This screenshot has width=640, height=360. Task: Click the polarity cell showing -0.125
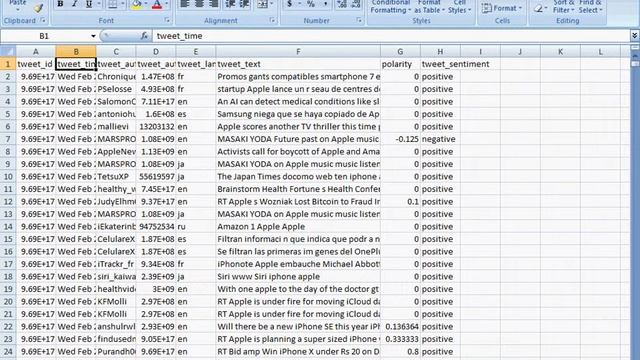click(x=400, y=139)
